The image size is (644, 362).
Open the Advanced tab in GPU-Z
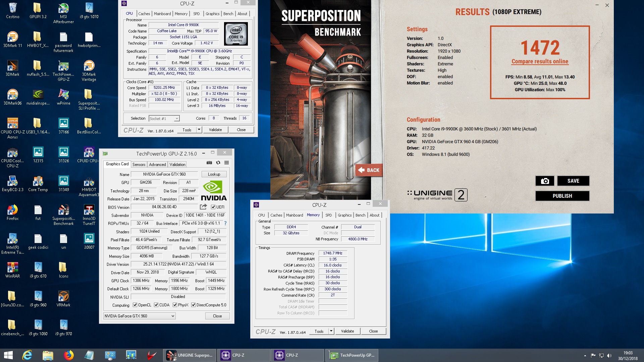157,165
